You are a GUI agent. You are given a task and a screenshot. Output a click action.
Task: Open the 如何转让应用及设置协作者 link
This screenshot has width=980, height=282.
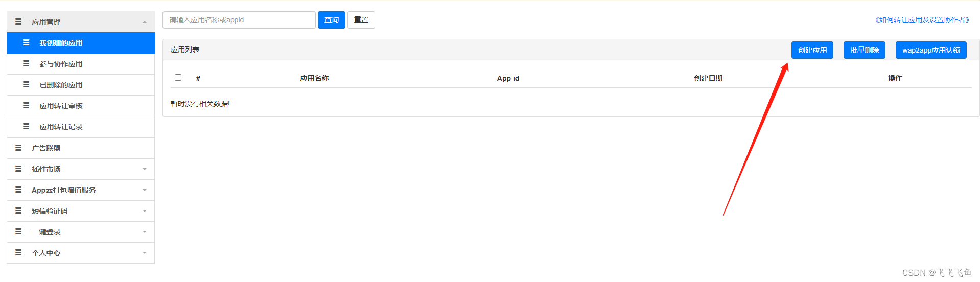point(922,20)
